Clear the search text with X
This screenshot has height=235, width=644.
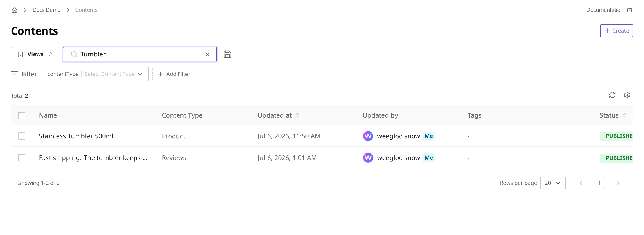point(208,54)
